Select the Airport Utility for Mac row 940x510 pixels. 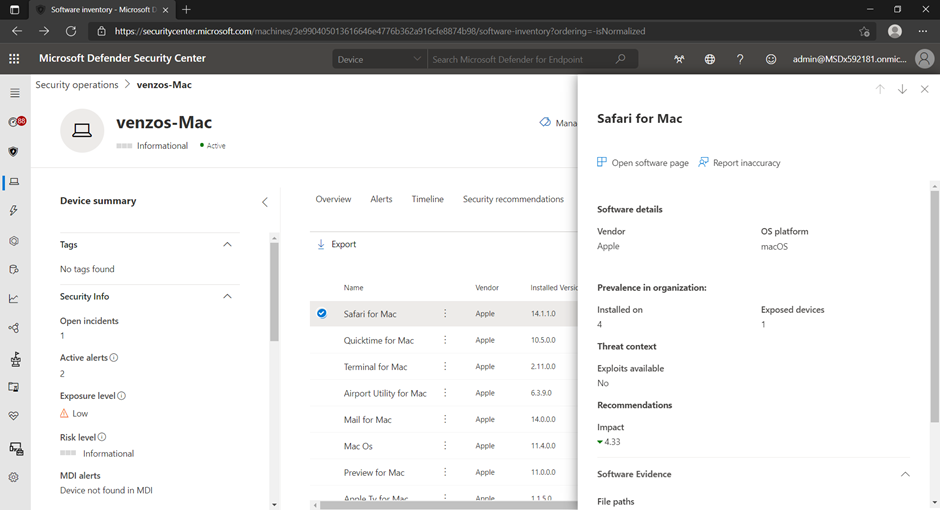coord(444,393)
